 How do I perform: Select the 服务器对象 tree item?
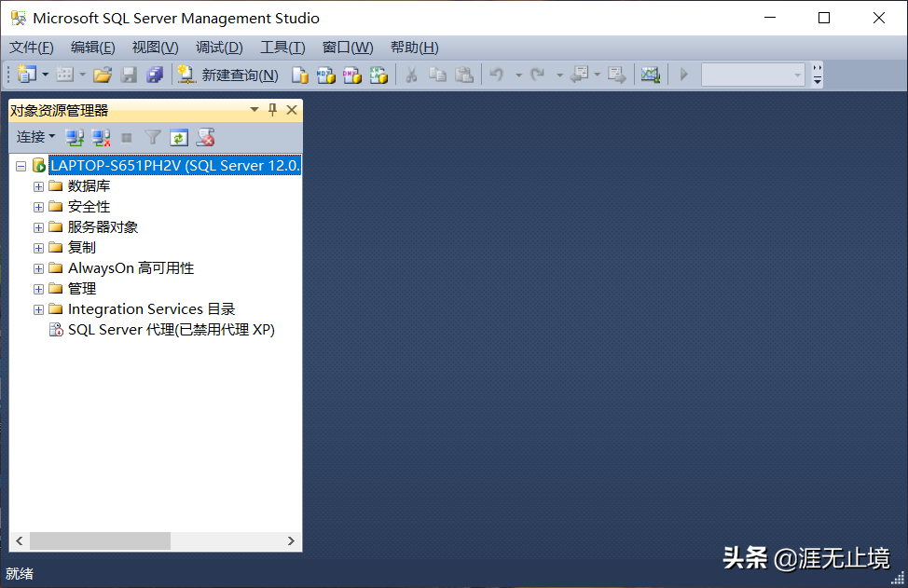click(103, 226)
